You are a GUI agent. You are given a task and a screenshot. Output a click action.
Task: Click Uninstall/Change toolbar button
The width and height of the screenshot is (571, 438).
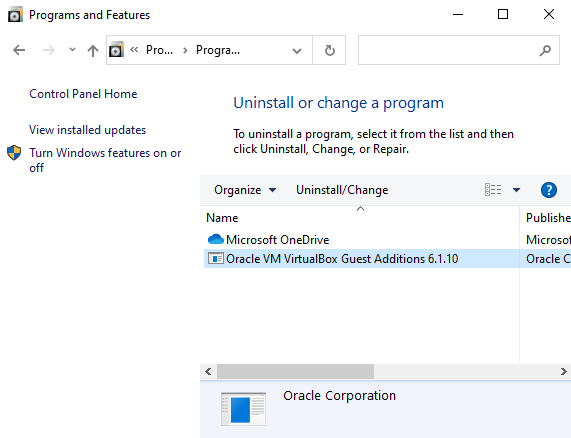click(342, 190)
